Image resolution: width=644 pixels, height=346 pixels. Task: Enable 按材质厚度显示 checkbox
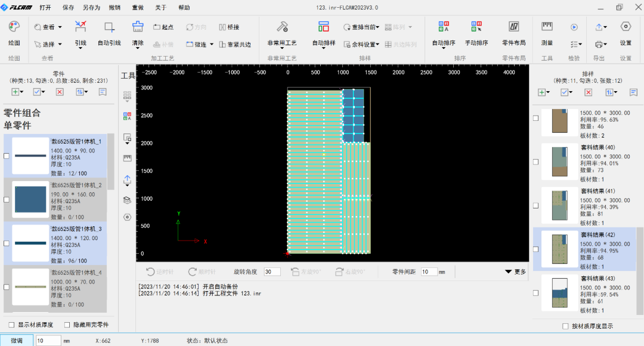[565, 326]
